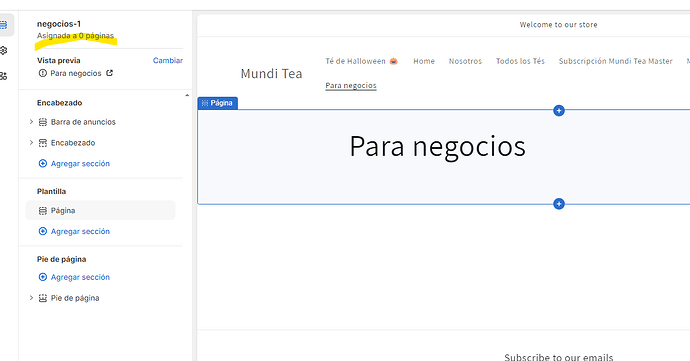Click the Para negocios page heading

(437, 146)
